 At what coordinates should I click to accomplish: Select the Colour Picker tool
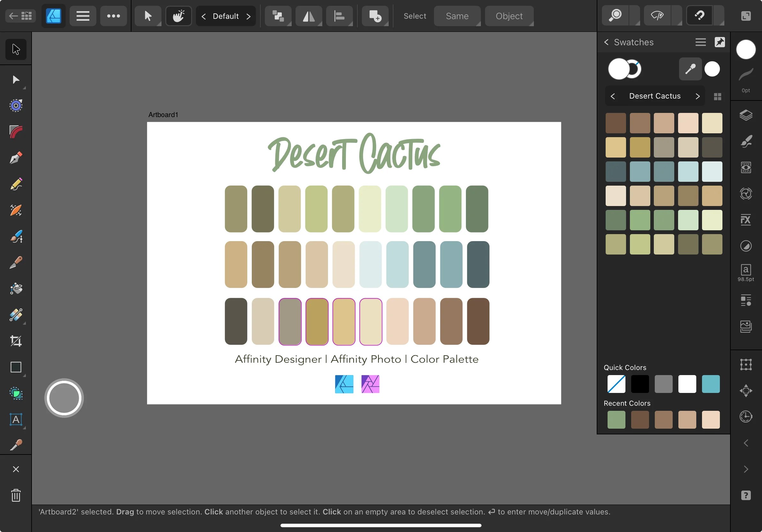click(x=16, y=444)
